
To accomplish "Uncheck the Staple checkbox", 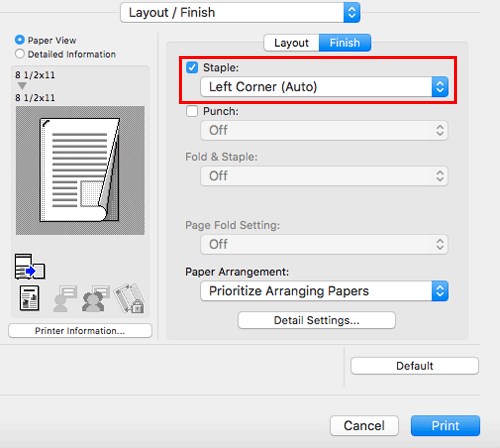I will (192, 67).
